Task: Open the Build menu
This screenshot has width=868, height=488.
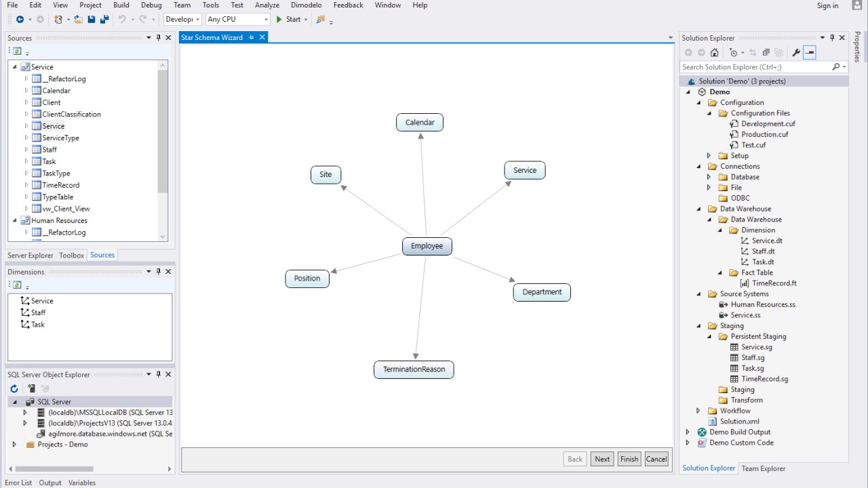Action: pyautogui.click(x=121, y=5)
